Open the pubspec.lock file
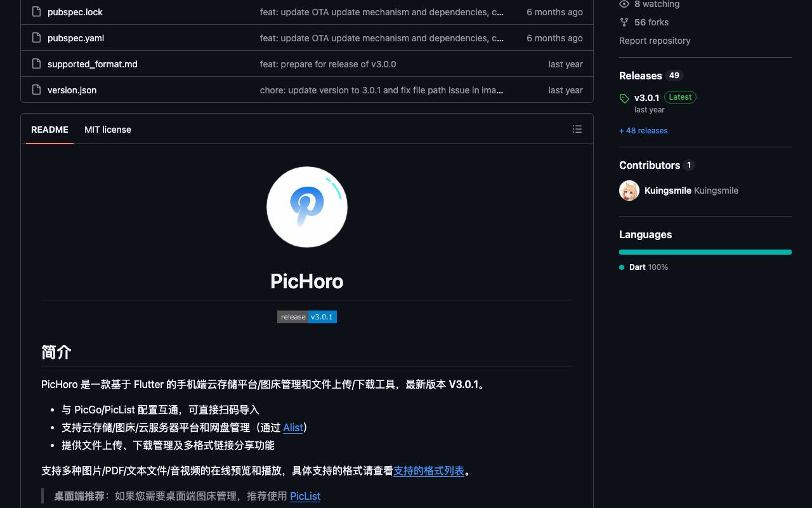The width and height of the screenshot is (812, 508). [x=75, y=12]
